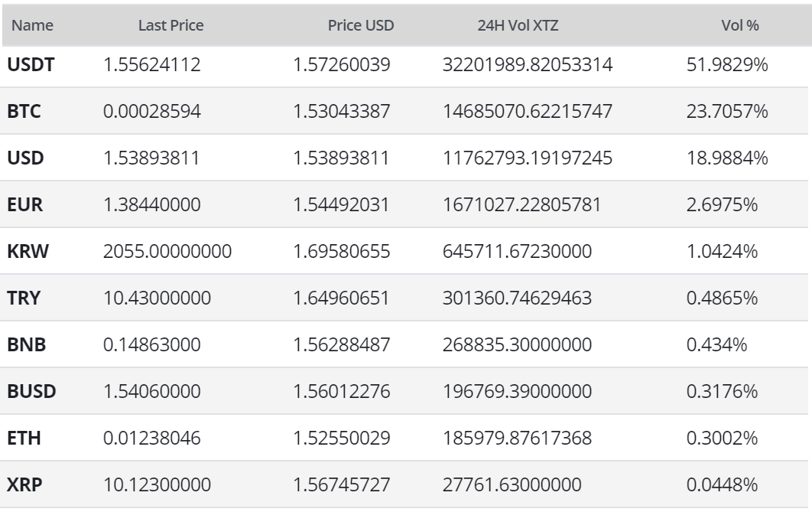Click ETH USD price 1.52550029
The width and height of the screenshot is (812, 512).
tap(341, 438)
